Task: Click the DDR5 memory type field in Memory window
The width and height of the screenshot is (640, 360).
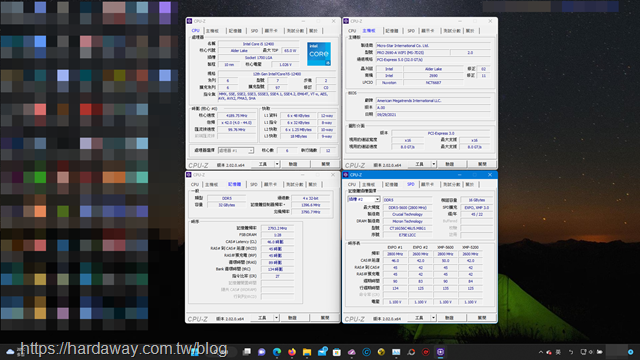Action: pyautogui.click(x=227, y=198)
